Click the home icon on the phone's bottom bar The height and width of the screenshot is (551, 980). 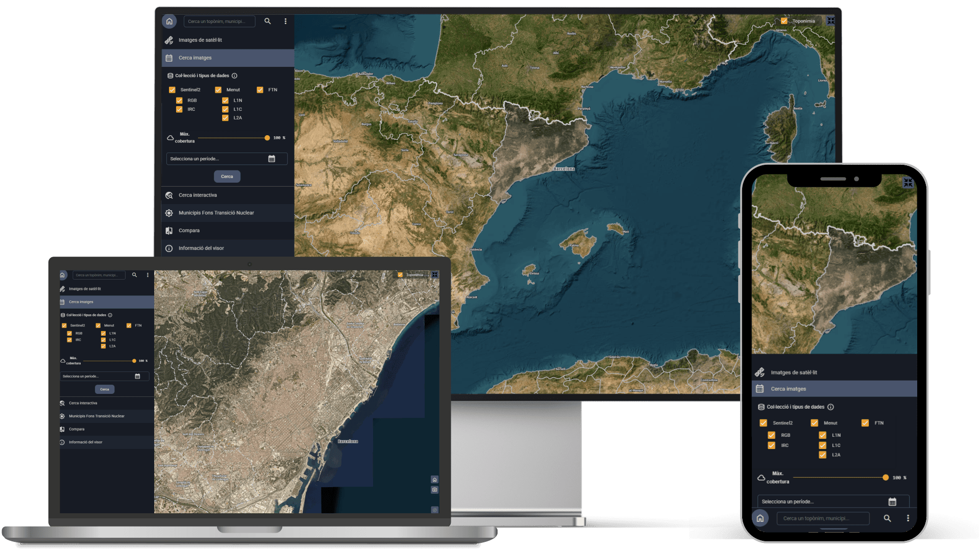point(760,518)
